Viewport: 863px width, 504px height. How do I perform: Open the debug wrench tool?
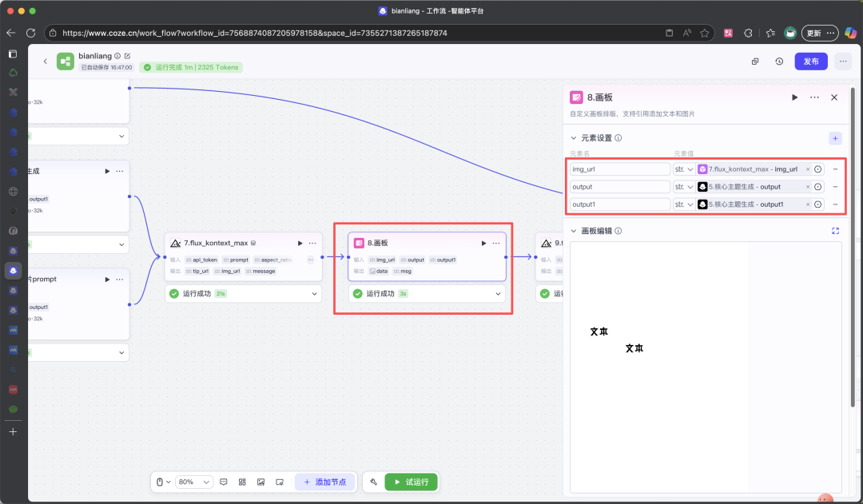(x=374, y=482)
